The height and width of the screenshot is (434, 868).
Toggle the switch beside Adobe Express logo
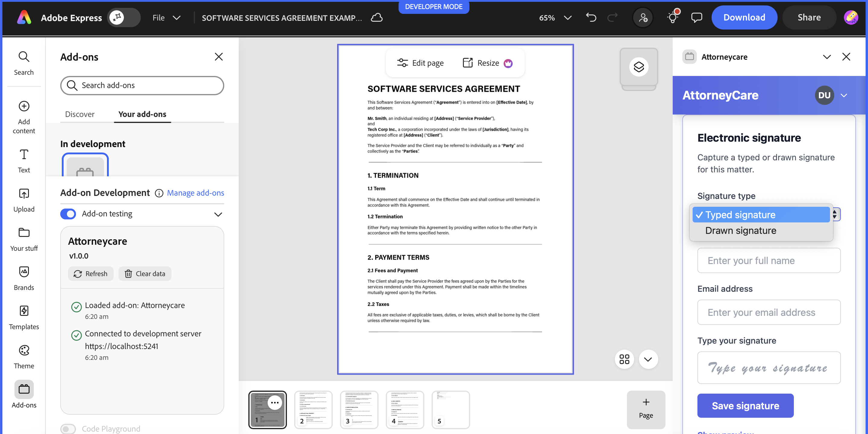tap(123, 17)
